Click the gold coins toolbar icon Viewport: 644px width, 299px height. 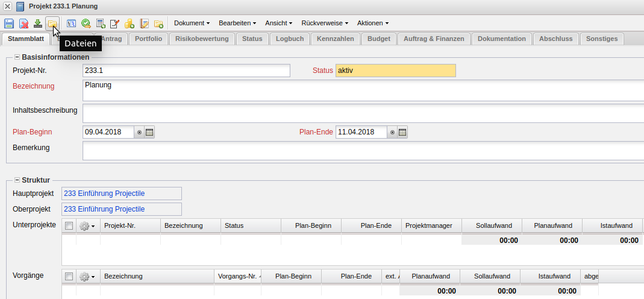pos(130,24)
